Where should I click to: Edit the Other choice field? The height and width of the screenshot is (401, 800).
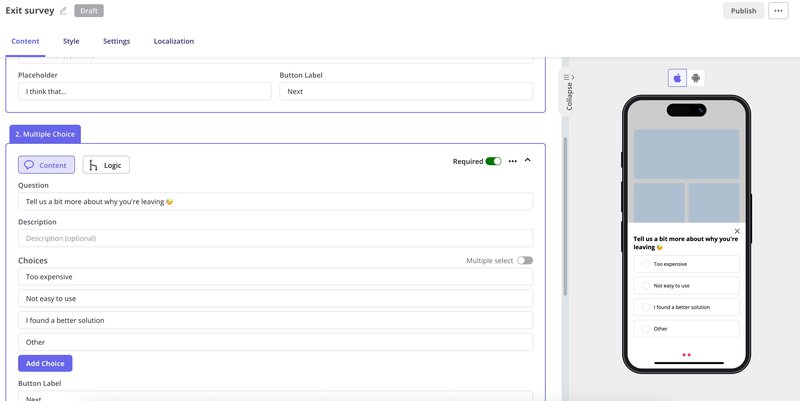(276, 342)
